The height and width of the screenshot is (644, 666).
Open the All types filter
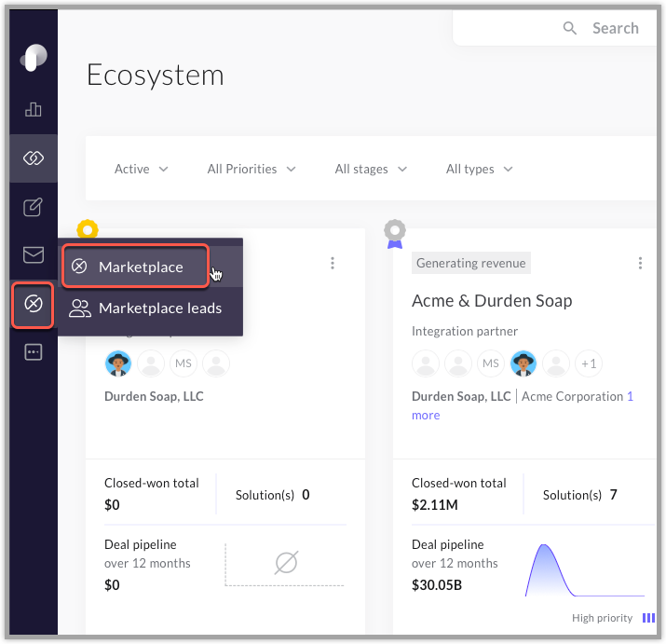click(479, 170)
